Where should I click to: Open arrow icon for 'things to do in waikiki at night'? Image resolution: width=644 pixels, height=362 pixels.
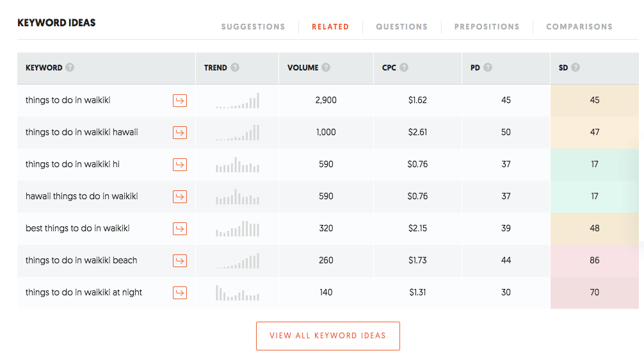tap(180, 293)
